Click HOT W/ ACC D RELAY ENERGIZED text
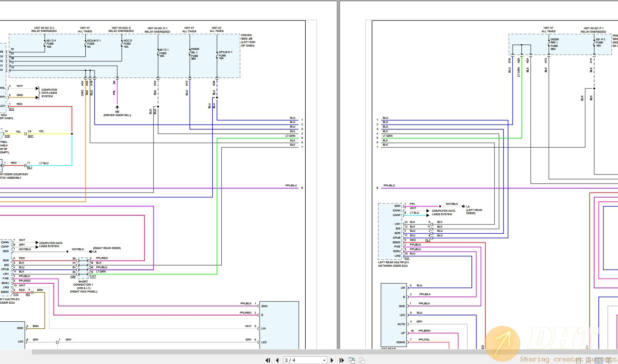This screenshot has width=618, height=364. point(121,30)
